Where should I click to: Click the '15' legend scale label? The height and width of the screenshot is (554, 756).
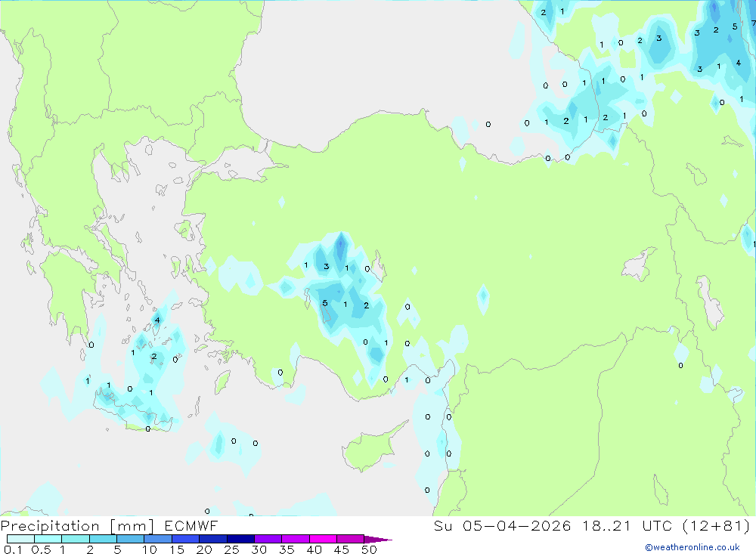[177, 549]
